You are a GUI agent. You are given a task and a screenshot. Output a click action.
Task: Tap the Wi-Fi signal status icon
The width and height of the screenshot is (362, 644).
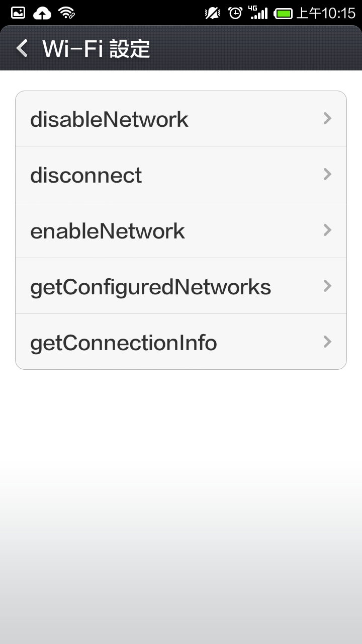(67, 13)
